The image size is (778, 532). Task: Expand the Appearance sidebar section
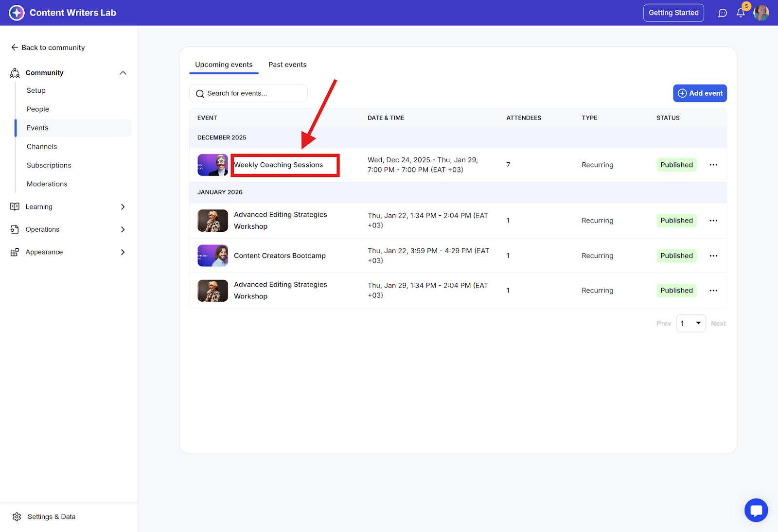click(123, 252)
